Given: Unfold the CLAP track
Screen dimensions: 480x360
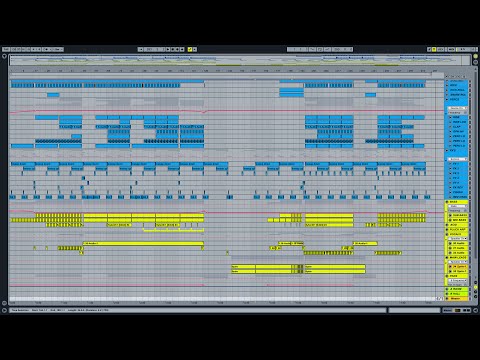Looking at the screenshot, I should (450, 127).
